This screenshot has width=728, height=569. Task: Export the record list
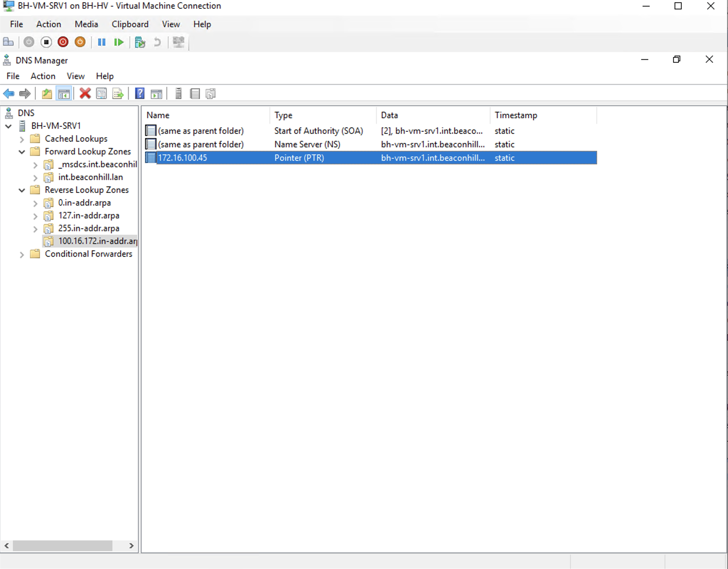(x=117, y=94)
